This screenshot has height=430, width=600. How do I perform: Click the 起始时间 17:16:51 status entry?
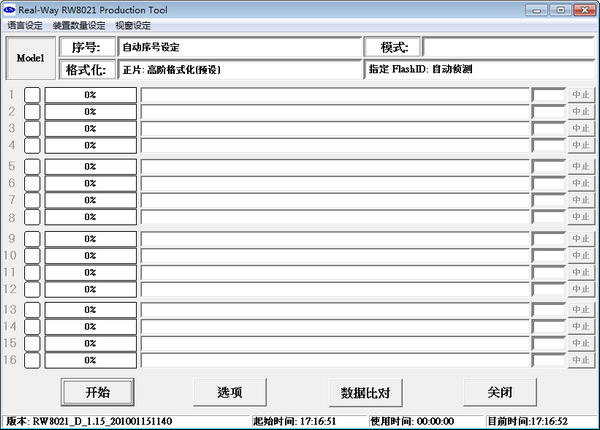[x=294, y=421]
